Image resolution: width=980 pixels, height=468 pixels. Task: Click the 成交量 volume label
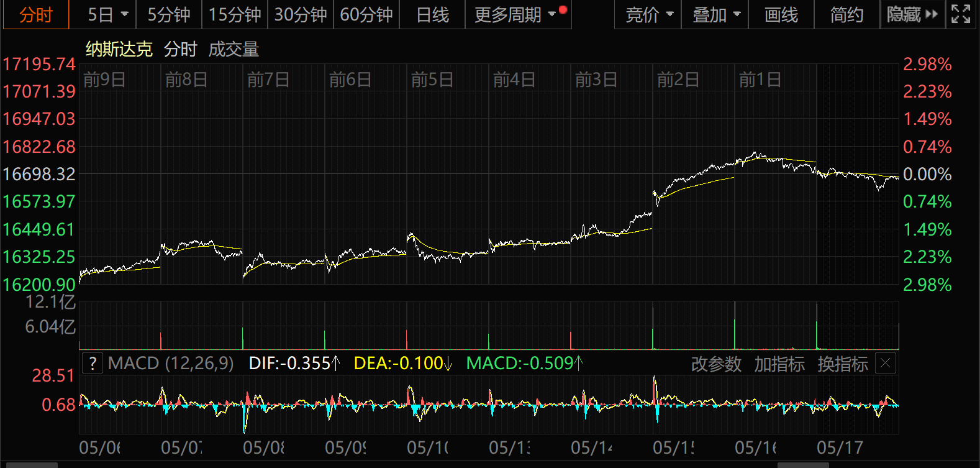(x=234, y=49)
